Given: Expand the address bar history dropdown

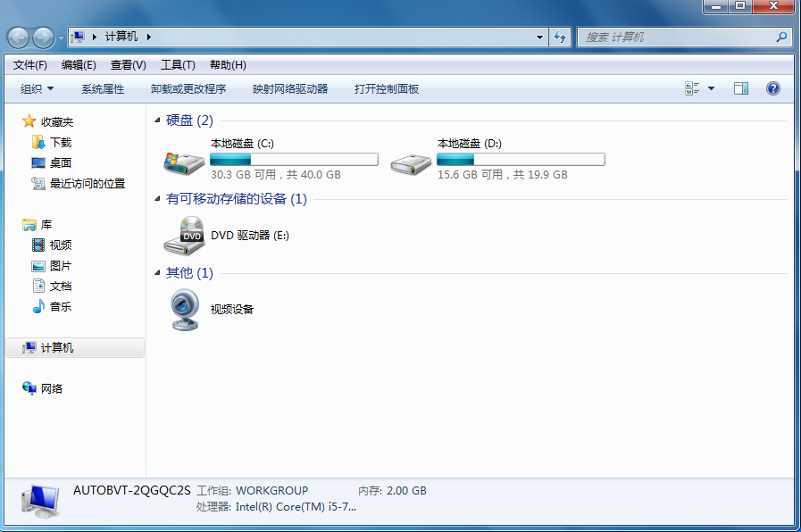Looking at the screenshot, I should 539,37.
